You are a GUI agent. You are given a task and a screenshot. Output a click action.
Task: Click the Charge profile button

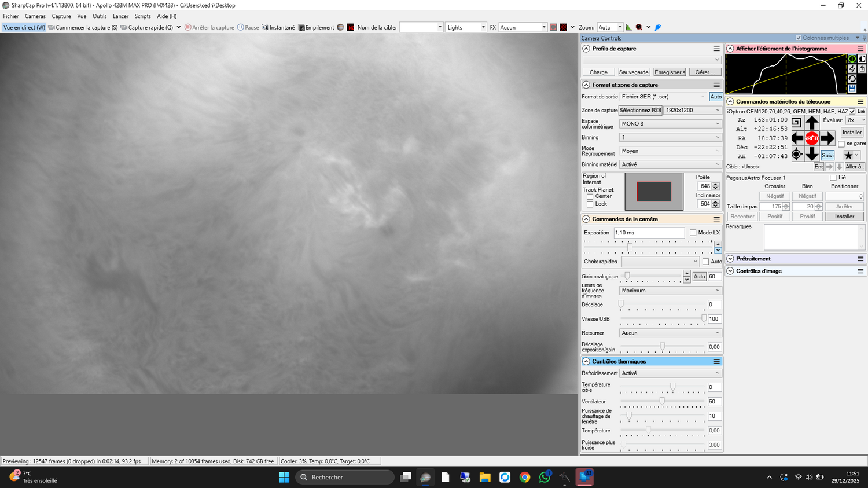[x=598, y=72]
